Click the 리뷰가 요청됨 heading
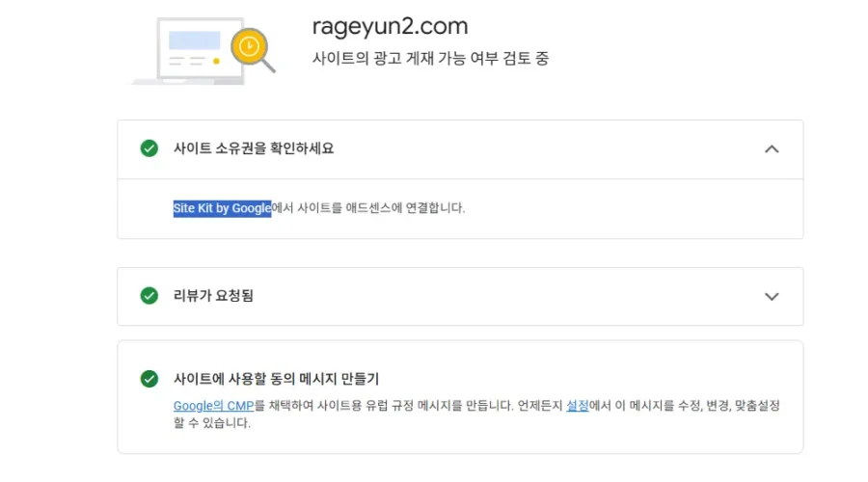 click(213, 296)
